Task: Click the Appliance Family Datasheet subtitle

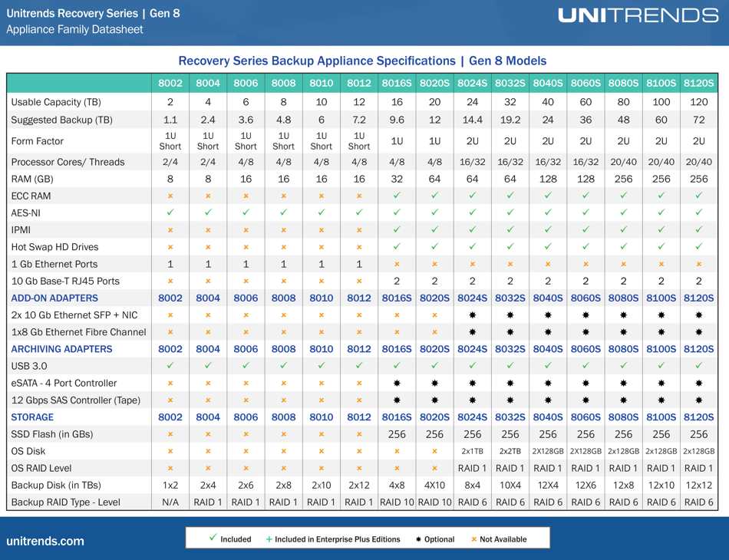Action: click(74, 30)
